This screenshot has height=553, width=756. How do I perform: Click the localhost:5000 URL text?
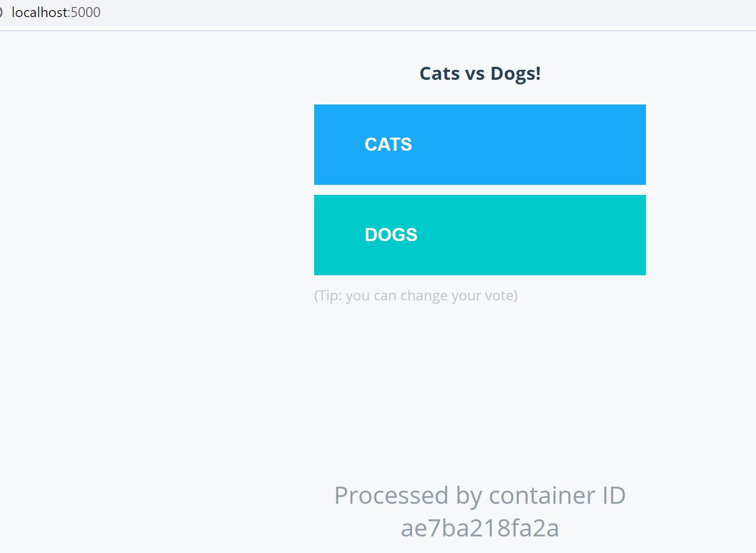pyautogui.click(x=56, y=12)
